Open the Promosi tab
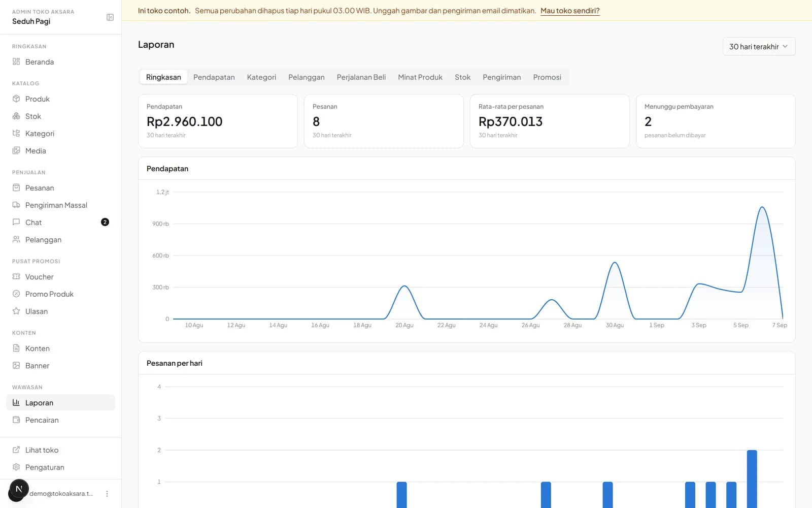This screenshot has width=812, height=508. click(547, 77)
